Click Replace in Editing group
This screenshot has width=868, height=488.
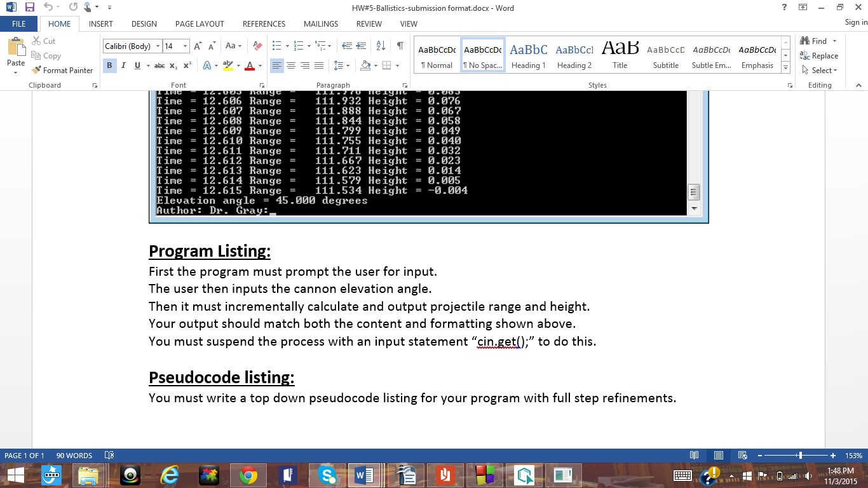[820, 56]
